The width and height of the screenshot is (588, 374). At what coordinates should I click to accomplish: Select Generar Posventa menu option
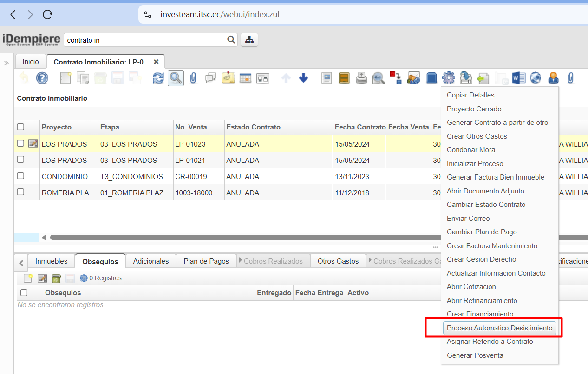[x=475, y=355]
